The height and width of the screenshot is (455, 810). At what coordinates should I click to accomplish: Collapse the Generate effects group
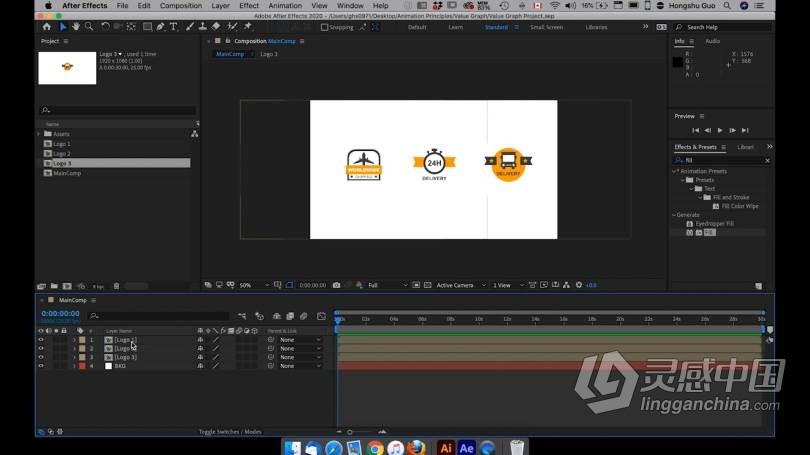674,215
